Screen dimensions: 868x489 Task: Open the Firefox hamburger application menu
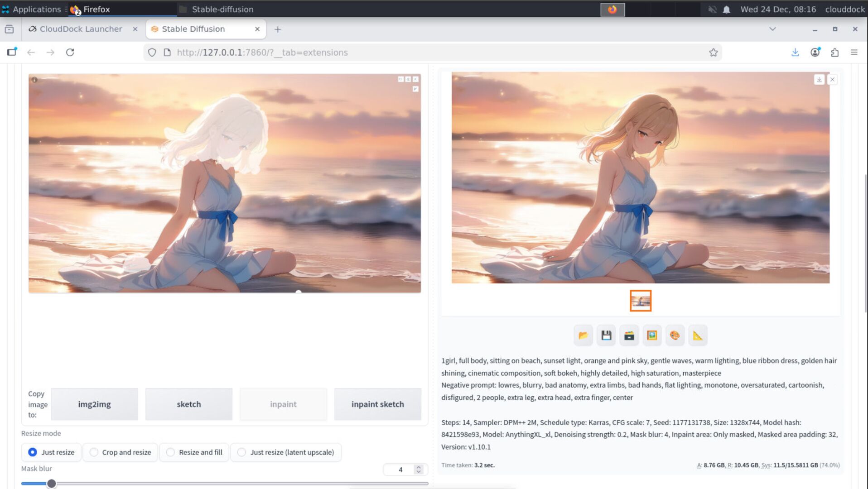pyautogui.click(x=854, y=53)
